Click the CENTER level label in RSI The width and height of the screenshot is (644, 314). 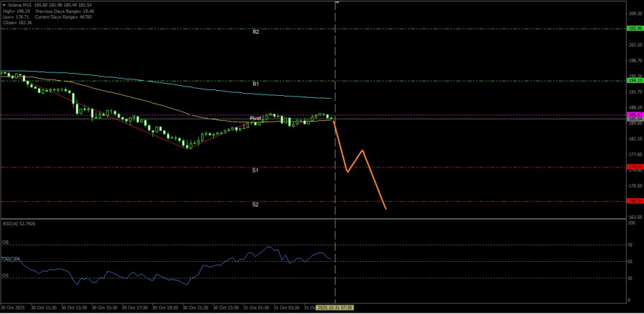pos(11,258)
